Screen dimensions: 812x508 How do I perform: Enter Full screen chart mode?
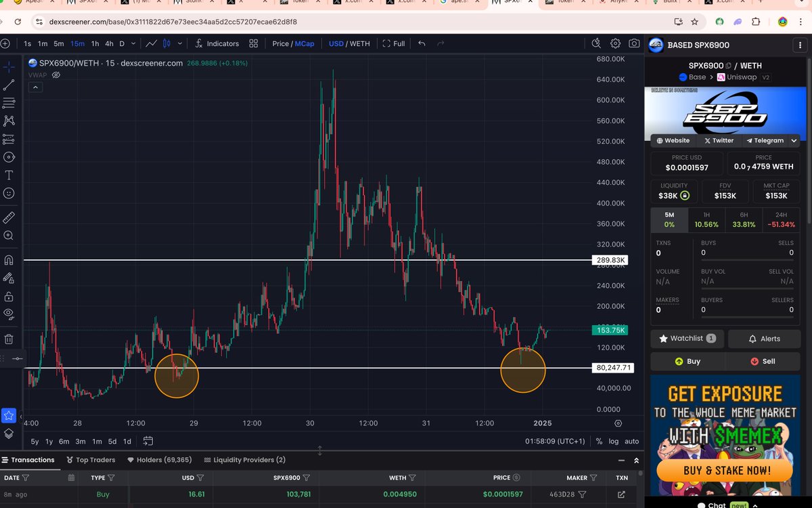[394, 43]
